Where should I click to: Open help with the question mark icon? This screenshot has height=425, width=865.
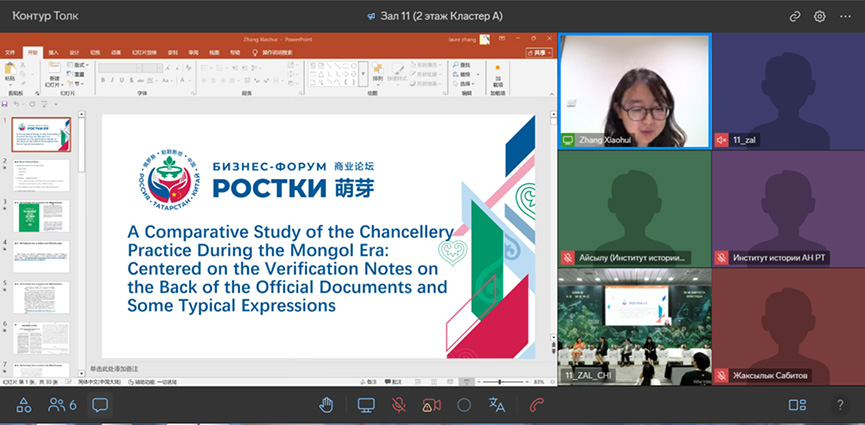pyautogui.click(x=840, y=406)
